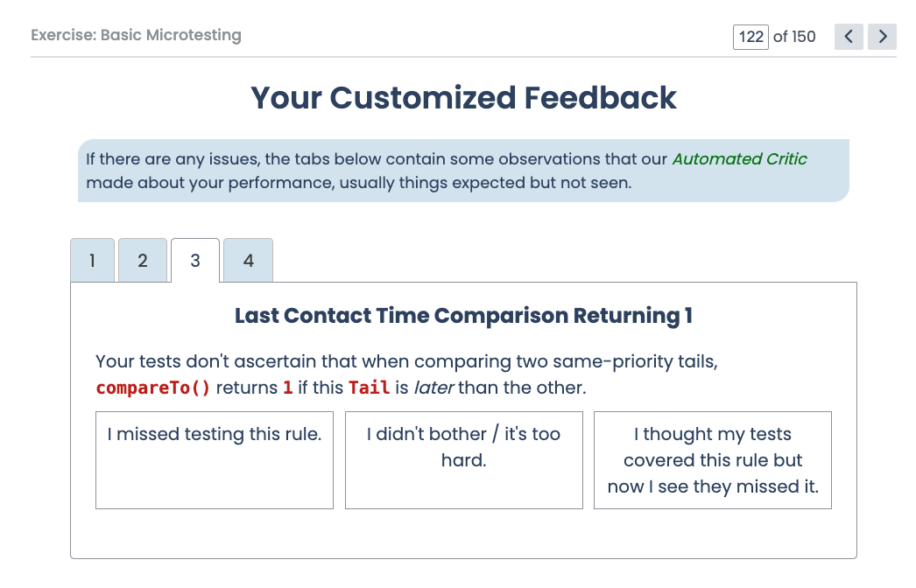Click the red Tail code word
The height and width of the screenshot is (588, 916).
[370, 388]
